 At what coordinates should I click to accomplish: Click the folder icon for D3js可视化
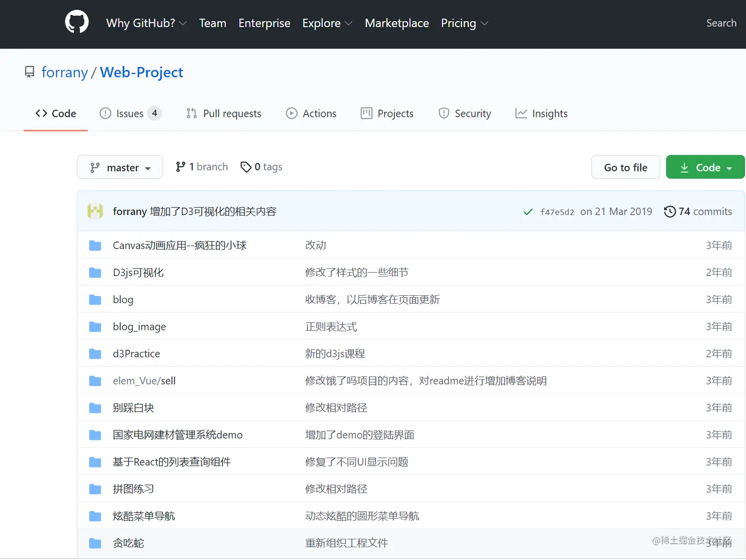click(95, 273)
